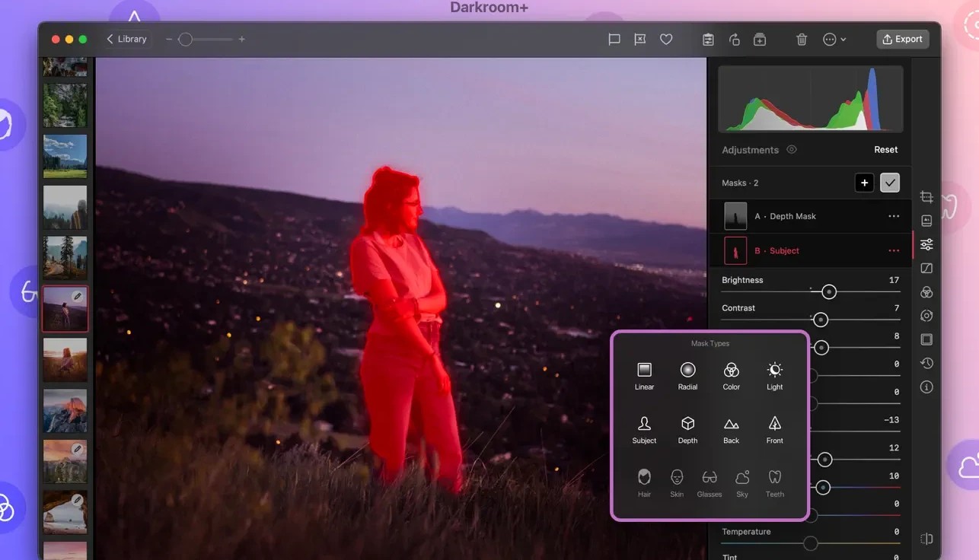Select the B Subject mask row
979x560 pixels.
click(x=811, y=250)
